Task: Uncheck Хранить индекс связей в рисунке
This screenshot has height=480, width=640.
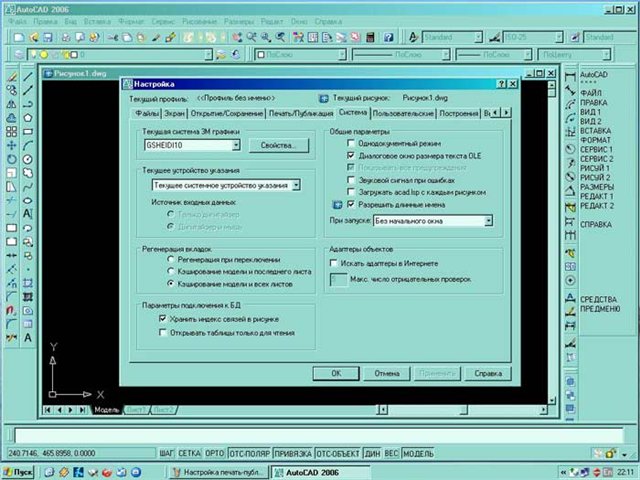Action: [162, 319]
